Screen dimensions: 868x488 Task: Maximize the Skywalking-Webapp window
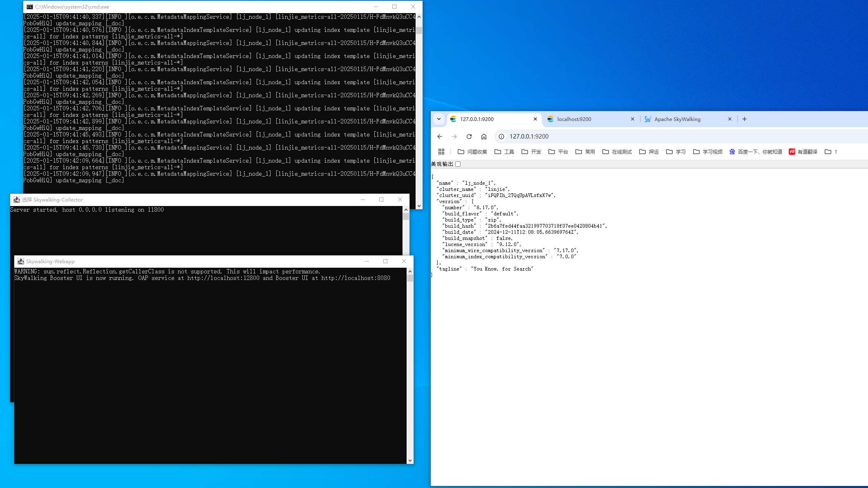385,261
